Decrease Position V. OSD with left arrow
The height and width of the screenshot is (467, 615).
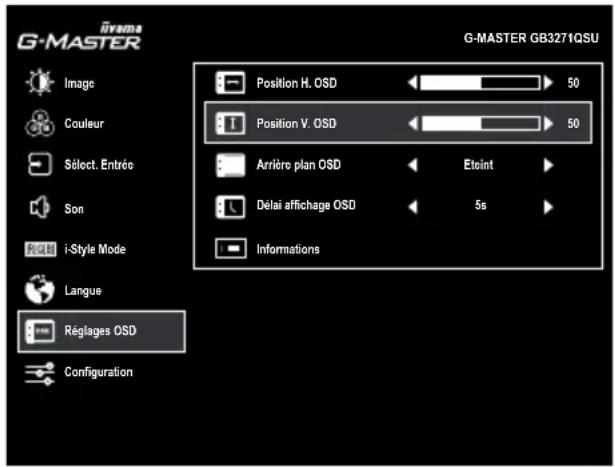[412, 124]
